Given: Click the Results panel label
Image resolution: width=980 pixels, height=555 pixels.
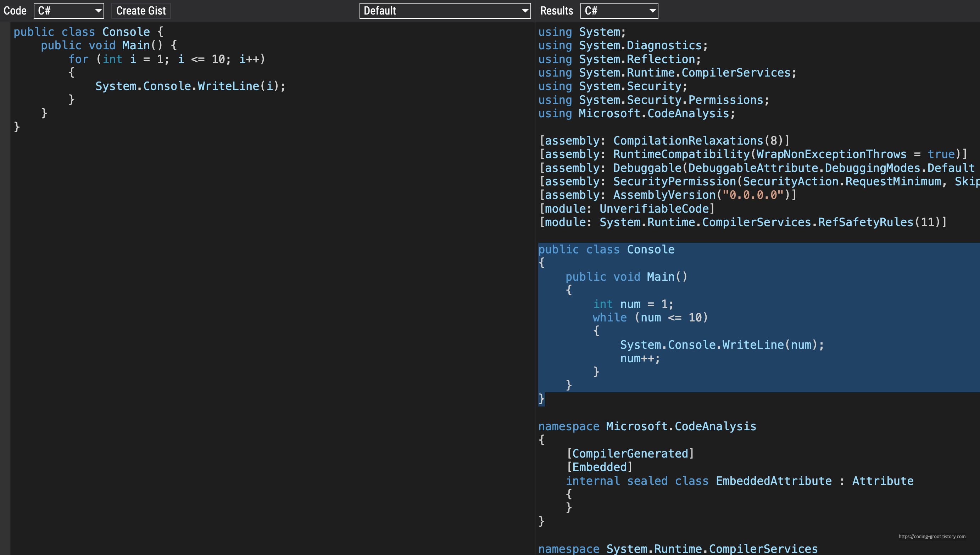Looking at the screenshot, I should pos(556,11).
